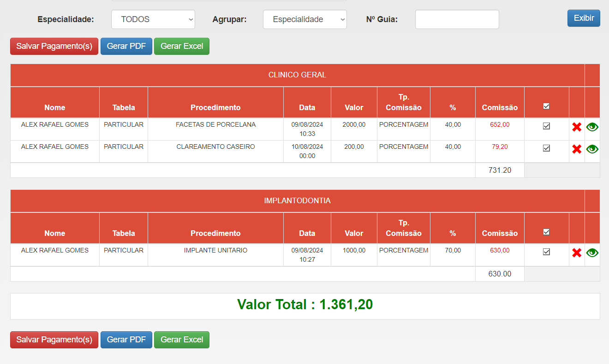This screenshot has height=364, width=609.
Task: Toggle select-all checkbox in IMPLANTODONTIA header
Action: point(546,232)
